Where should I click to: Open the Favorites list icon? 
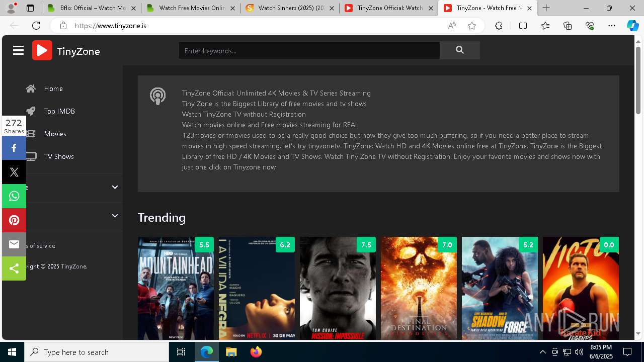click(x=545, y=26)
